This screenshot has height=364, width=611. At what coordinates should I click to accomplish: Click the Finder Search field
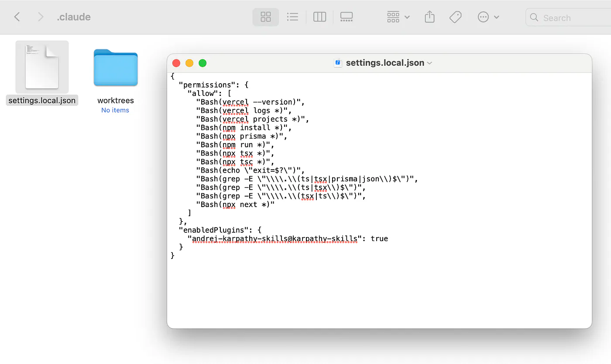click(568, 18)
